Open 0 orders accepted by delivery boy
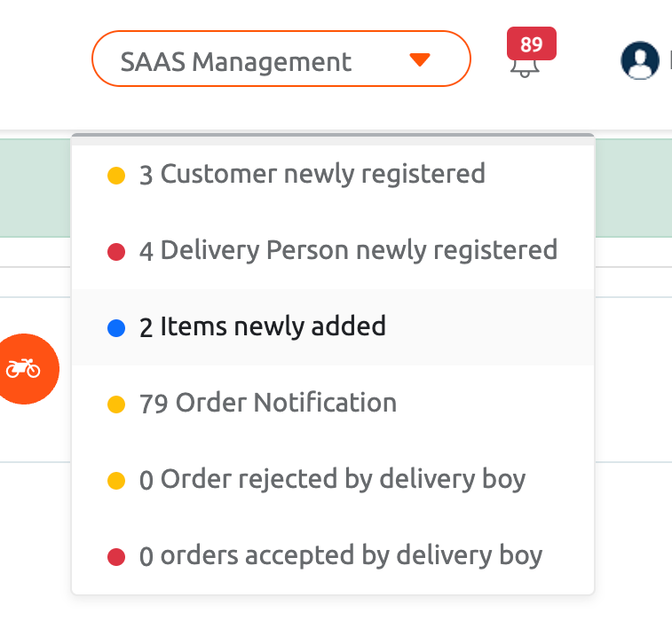The width and height of the screenshot is (672, 644). tap(333, 556)
